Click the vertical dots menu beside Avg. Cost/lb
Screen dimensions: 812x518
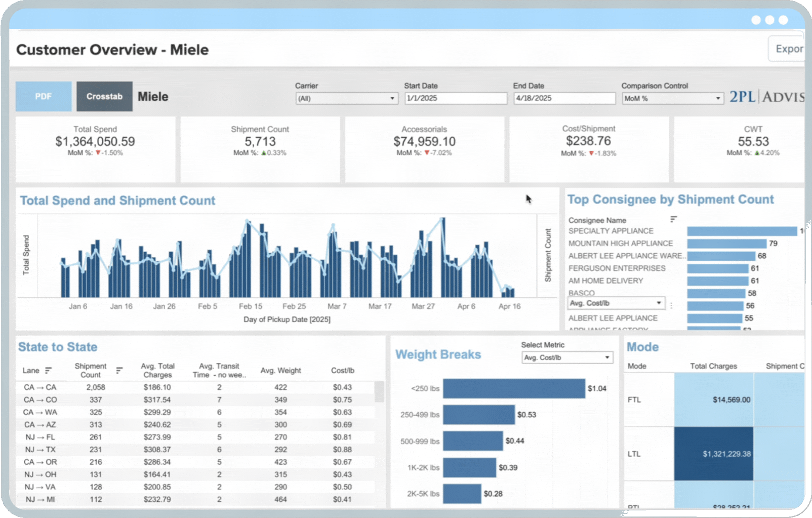click(x=671, y=305)
